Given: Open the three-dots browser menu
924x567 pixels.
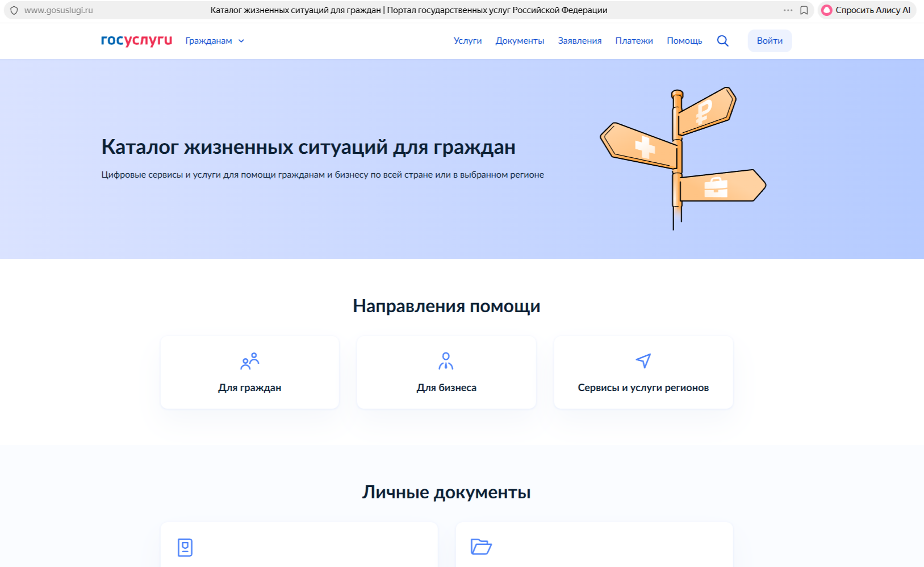Looking at the screenshot, I should pyautogui.click(x=788, y=10).
